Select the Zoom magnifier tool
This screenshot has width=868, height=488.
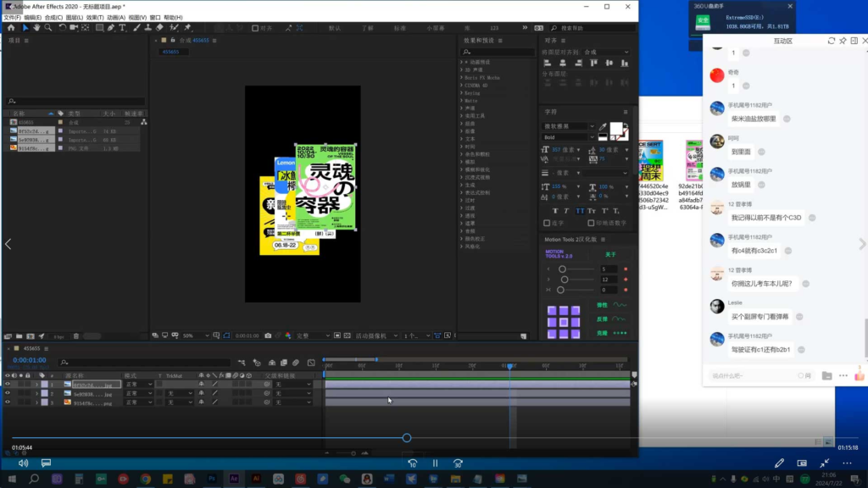click(x=48, y=28)
